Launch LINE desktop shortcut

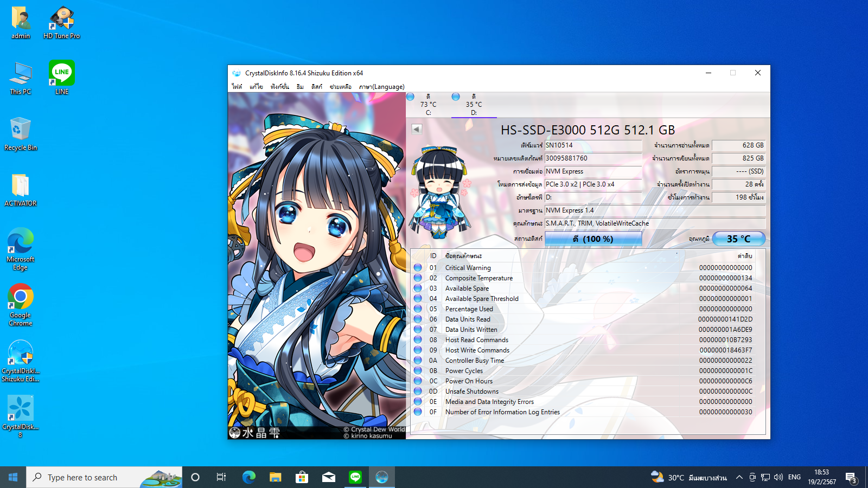pos(62,78)
